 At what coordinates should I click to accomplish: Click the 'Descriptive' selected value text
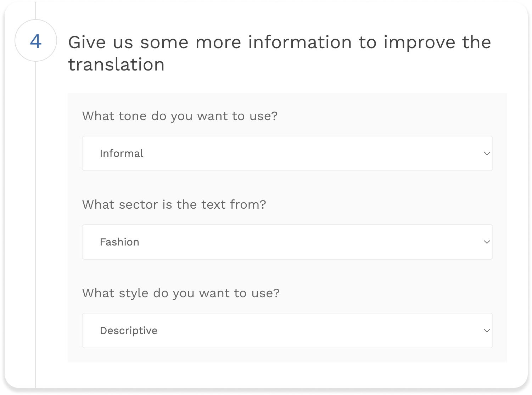click(128, 331)
